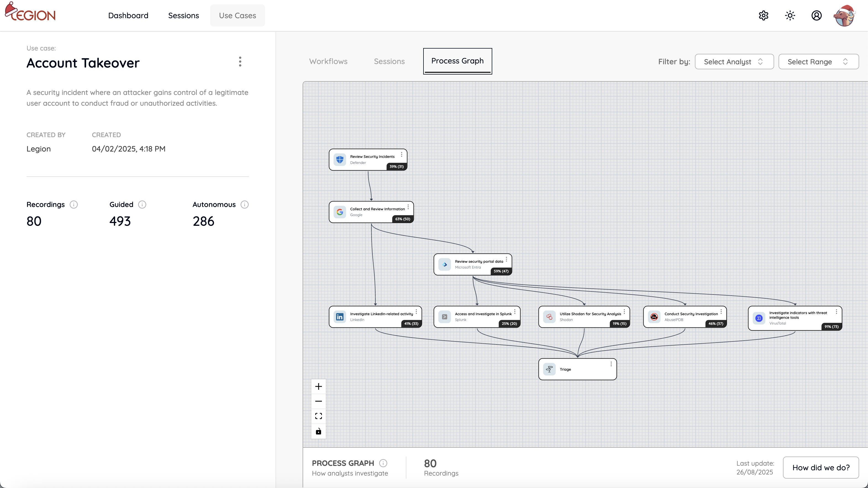Click zoom in plus on graph
The width and height of the screenshot is (868, 488).
tap(318, 386)
